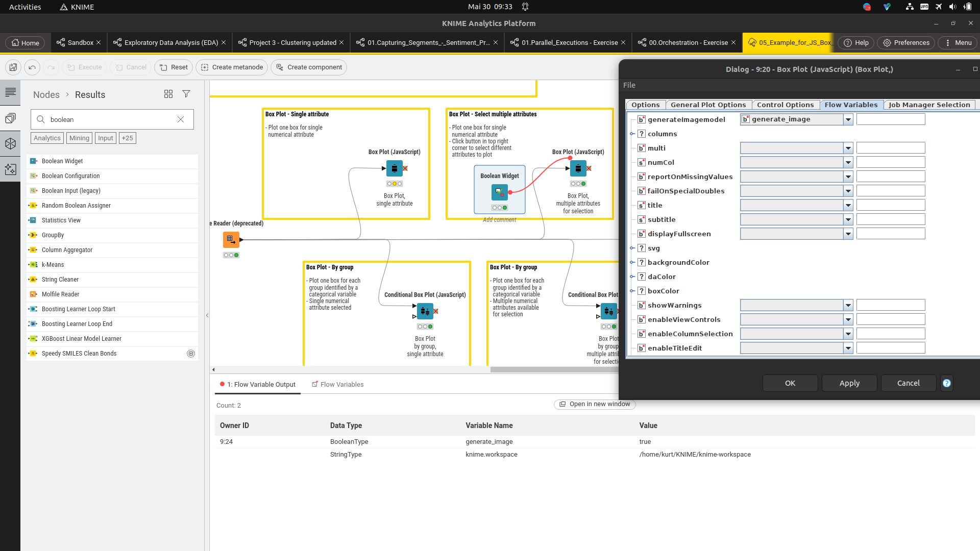The height and width of the screenshot is (551, 980).
Task: Click the help question mark in dialog
Action: (947, 383)
